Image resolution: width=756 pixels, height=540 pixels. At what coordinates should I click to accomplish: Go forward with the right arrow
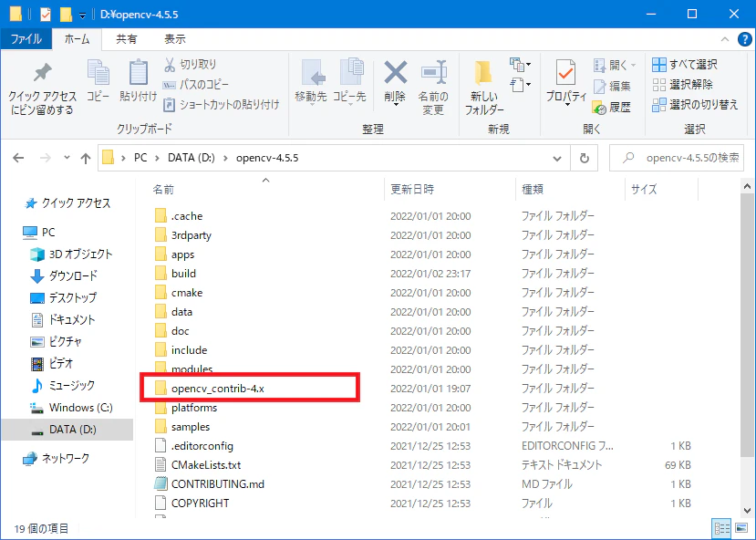46,158
